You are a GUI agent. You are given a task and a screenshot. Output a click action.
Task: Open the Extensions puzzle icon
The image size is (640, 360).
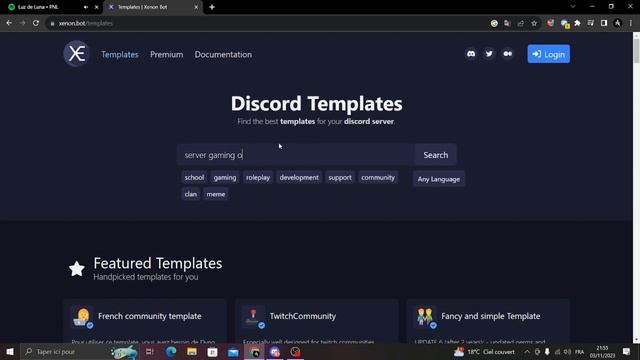click(x=577, y=23)
